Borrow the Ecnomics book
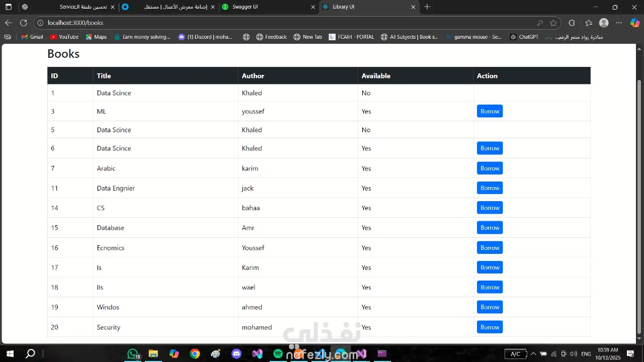The image size is (644, 362). pyautogui.click(x=490, y=248)
